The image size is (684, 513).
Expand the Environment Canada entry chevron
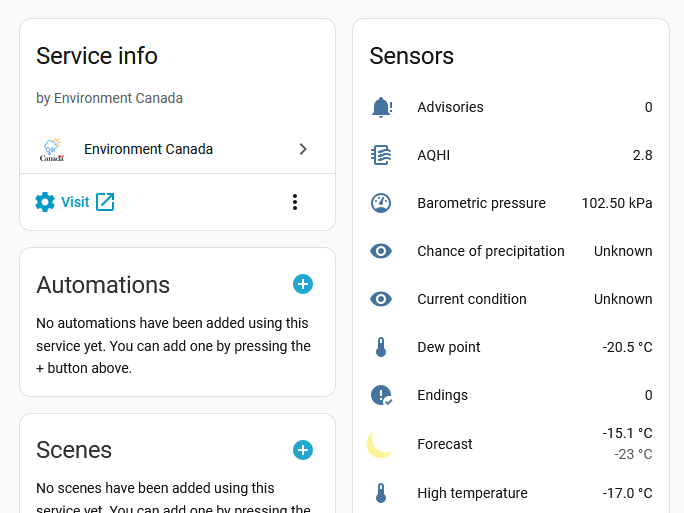coord(303,149)
